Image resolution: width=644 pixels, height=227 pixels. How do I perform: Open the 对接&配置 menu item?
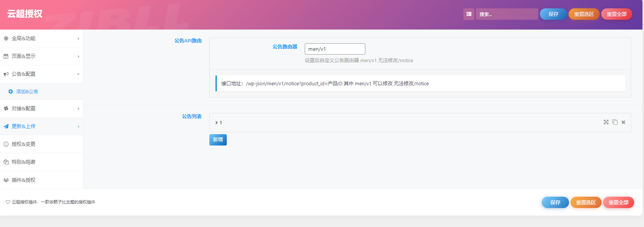pyautogui.click(x=23, y=109)
